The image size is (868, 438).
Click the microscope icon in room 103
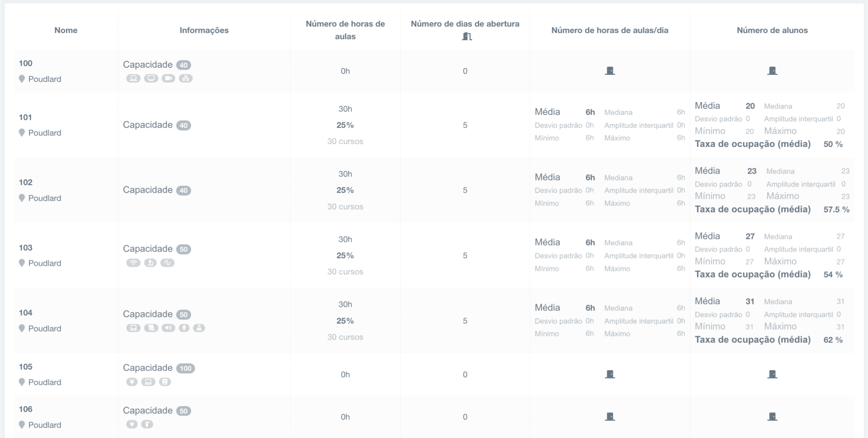click(x=150, y=263)
